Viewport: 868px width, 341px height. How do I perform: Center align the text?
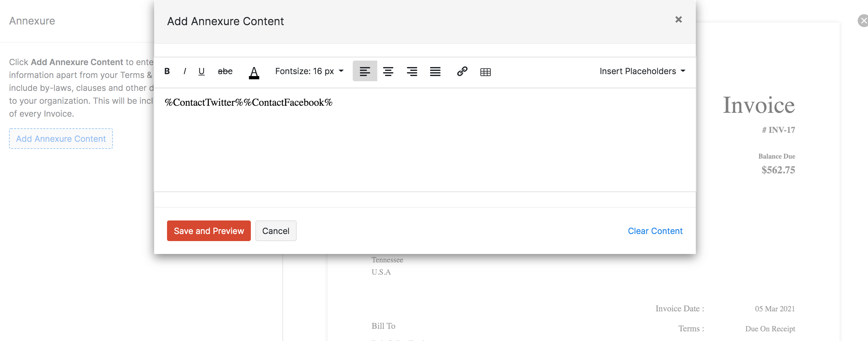coord(388,71)
